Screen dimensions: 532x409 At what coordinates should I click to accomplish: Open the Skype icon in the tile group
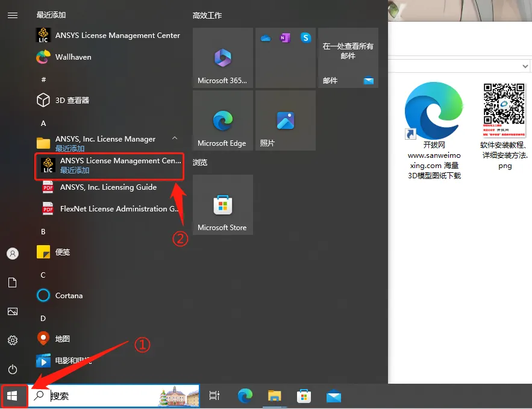tap(305, 37)
